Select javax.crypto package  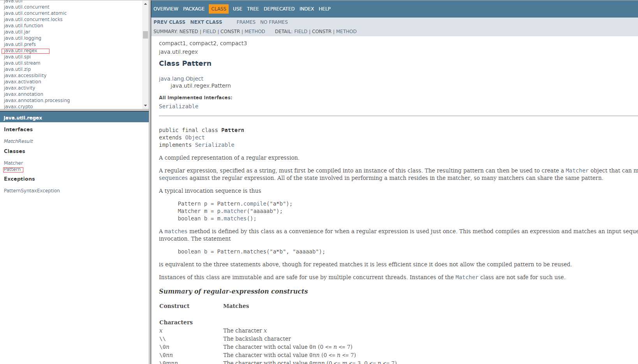coord(18,106)
